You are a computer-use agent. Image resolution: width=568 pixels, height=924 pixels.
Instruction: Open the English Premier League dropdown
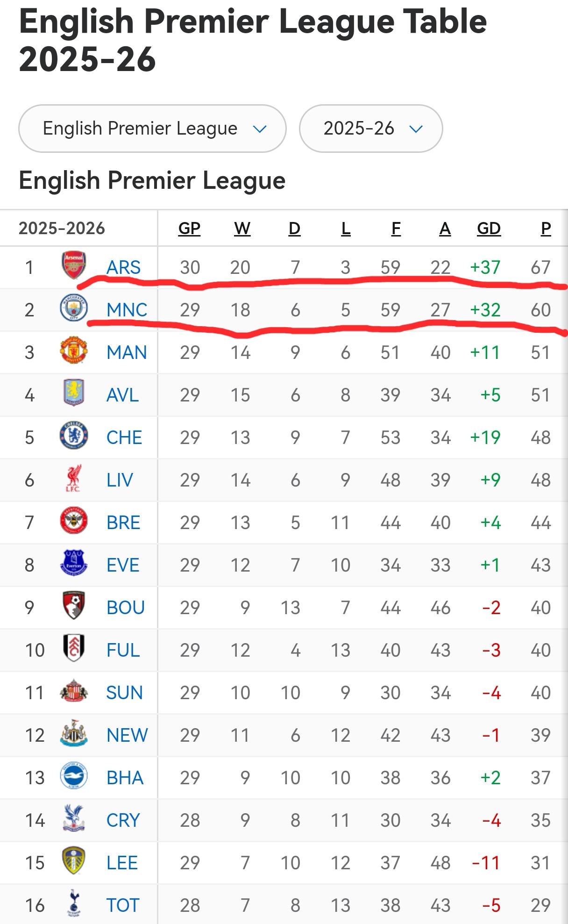152,129
